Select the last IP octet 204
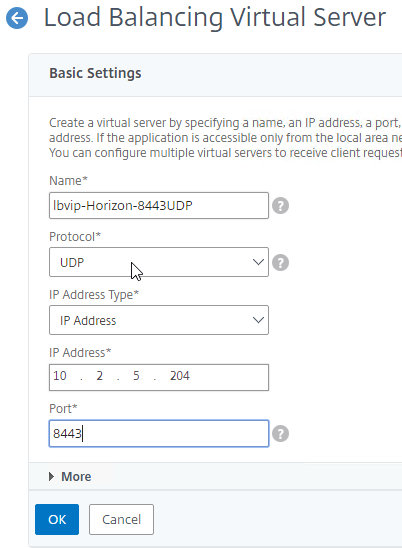 pos(180,376)
